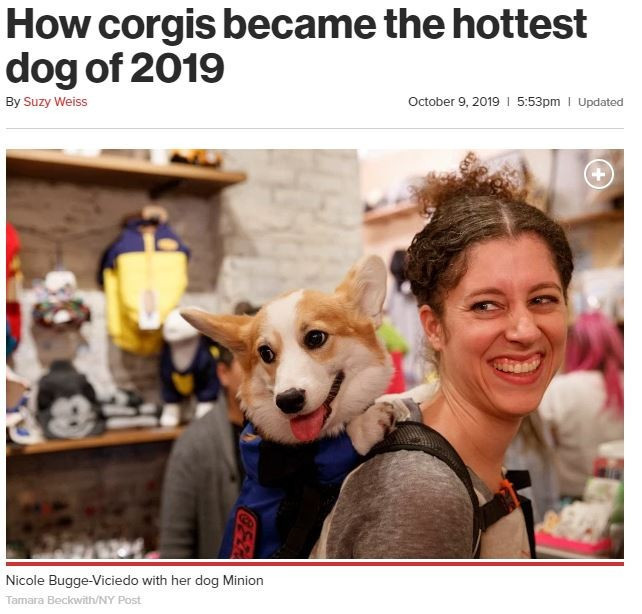The width and height of the screenshot is (642, 614).
Task: Click the Mickey Mouse hat on the shelf
Action: pyautogui.click(x=69, y=401)
